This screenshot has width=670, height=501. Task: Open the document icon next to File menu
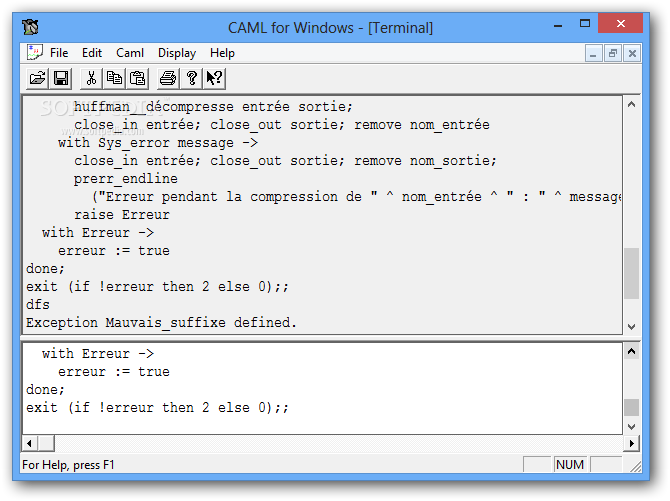[x=34, y=53]
